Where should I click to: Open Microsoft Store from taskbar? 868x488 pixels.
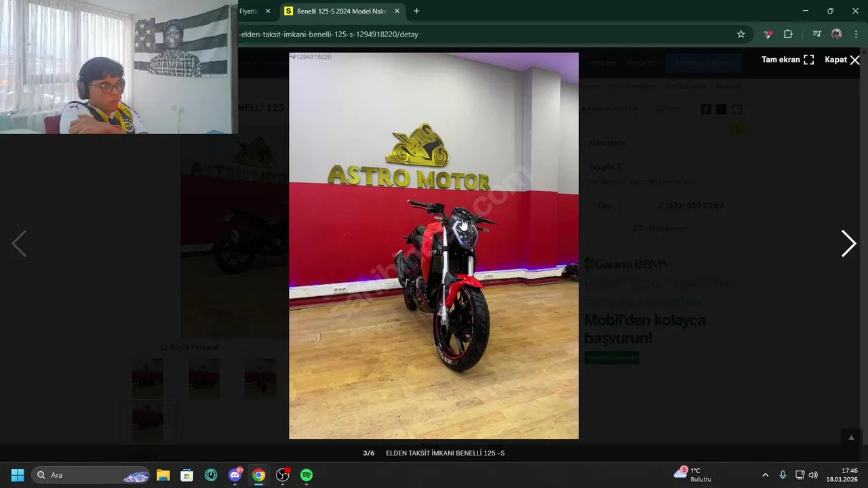click(186, 475)
